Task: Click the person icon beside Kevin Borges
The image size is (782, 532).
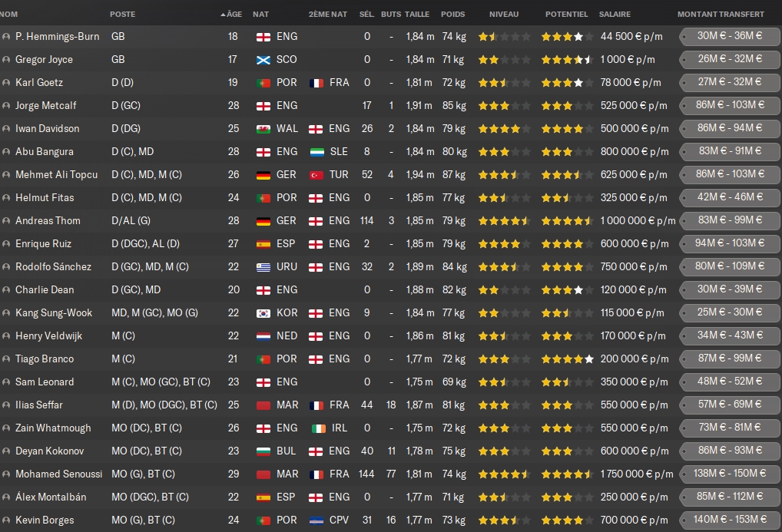Action: (6, 520)
